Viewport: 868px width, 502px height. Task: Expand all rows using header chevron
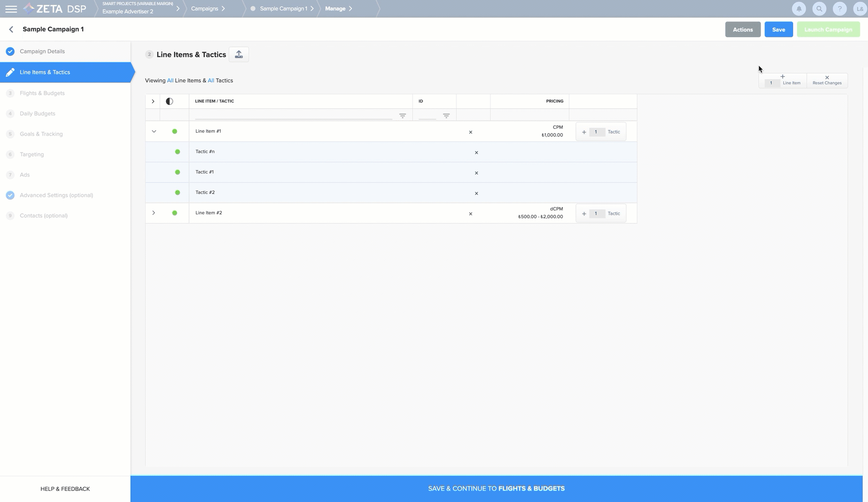153,101
